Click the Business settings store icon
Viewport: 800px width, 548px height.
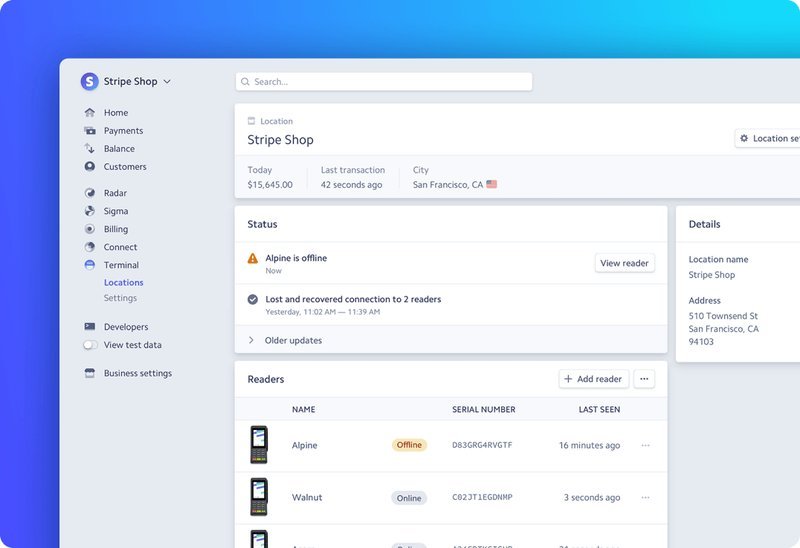pyautogui.click(x=90, y=373)
